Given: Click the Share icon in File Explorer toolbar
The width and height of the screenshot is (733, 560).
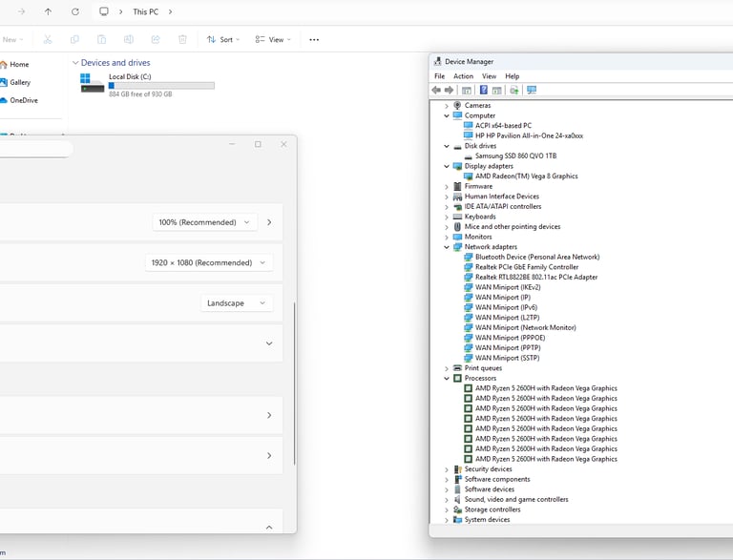Looking at the screenshot, I should [156, 40].
